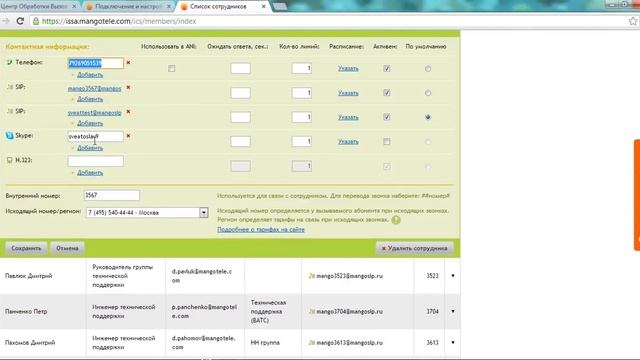Image resolution: width=640 pixels, height=360 pixels.
Task: Click Добавить link under H.323
Action: coord(90,173)
